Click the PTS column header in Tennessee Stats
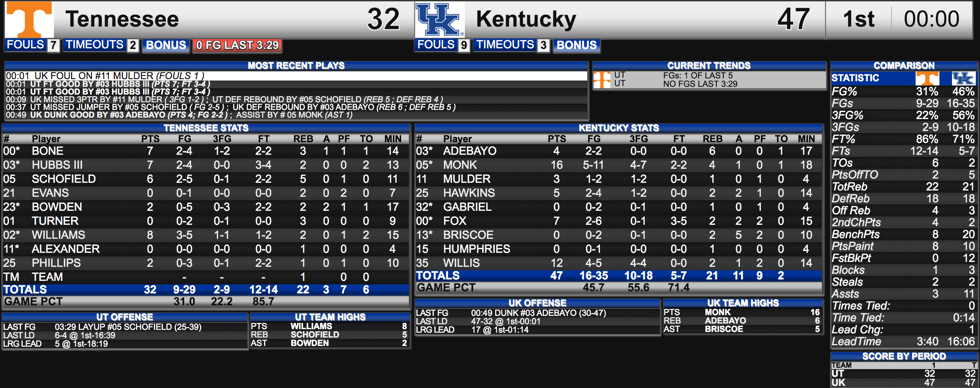 150,139
